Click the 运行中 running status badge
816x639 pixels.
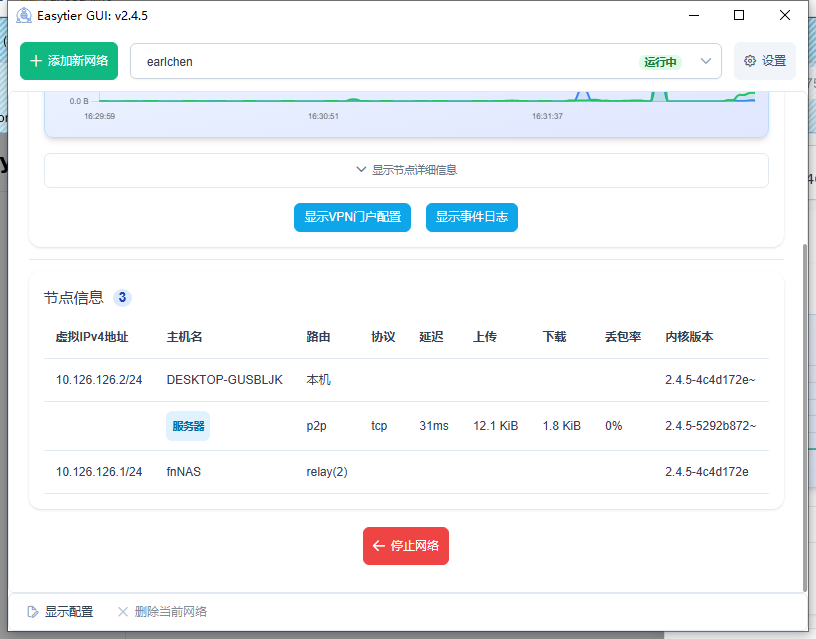(x=660, y=62)
